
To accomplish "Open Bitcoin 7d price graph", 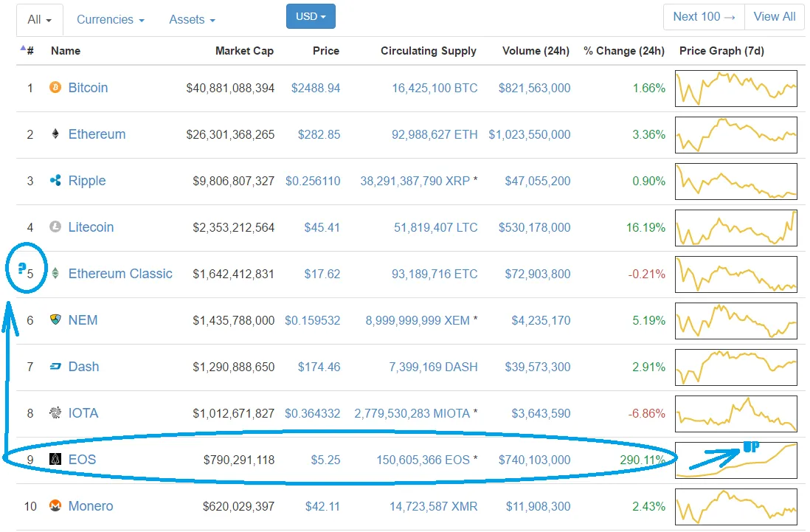I will pyautogui.click(x=736, y=89).
